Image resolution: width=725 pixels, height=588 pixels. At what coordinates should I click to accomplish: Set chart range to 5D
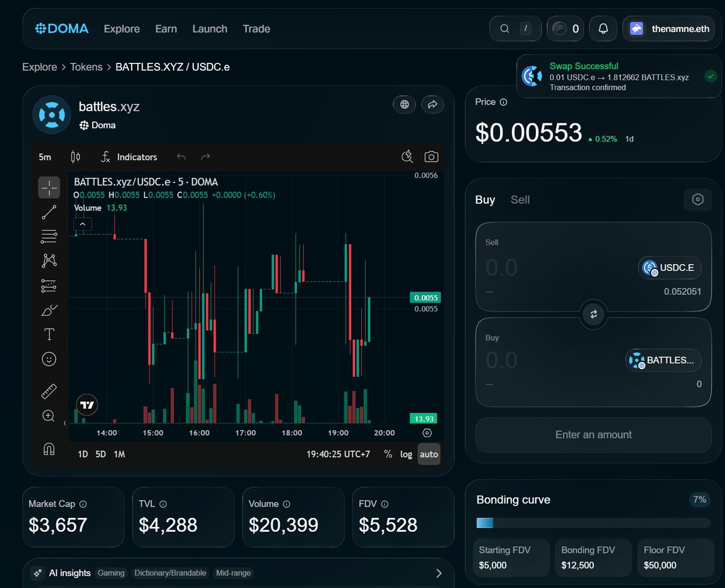(101, 454)
